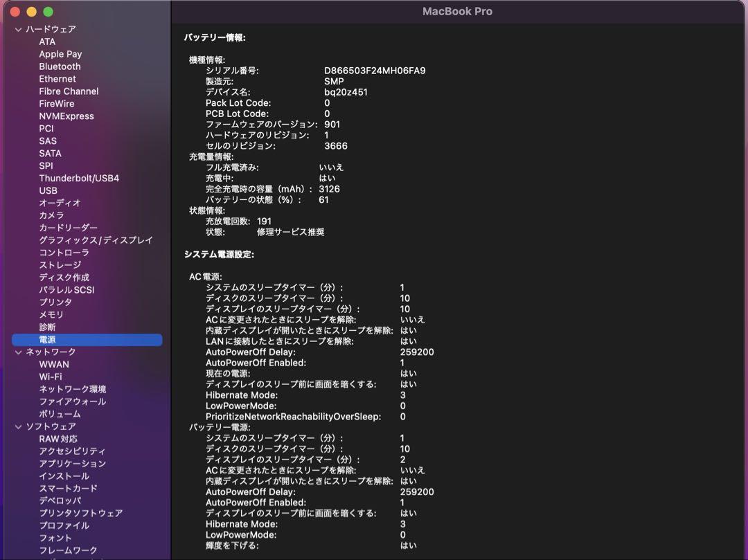Select アプリケーション in the sidebar
Viewport: 748px width, 560px height.
[73, 464]
